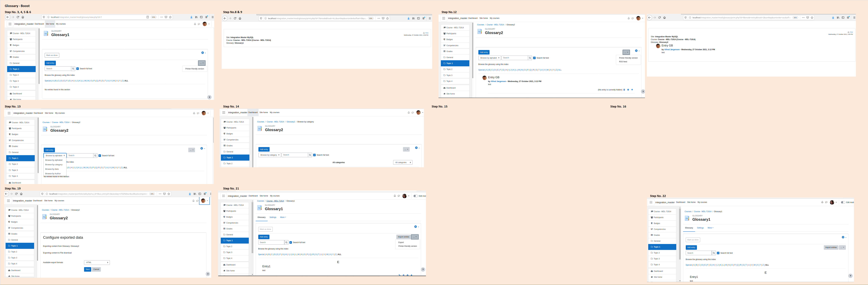This screenshot has width=868, height=285.
Task: Select Participants in Step 14 sidebar
Action: pyautogui.click(x=235, y=128)
